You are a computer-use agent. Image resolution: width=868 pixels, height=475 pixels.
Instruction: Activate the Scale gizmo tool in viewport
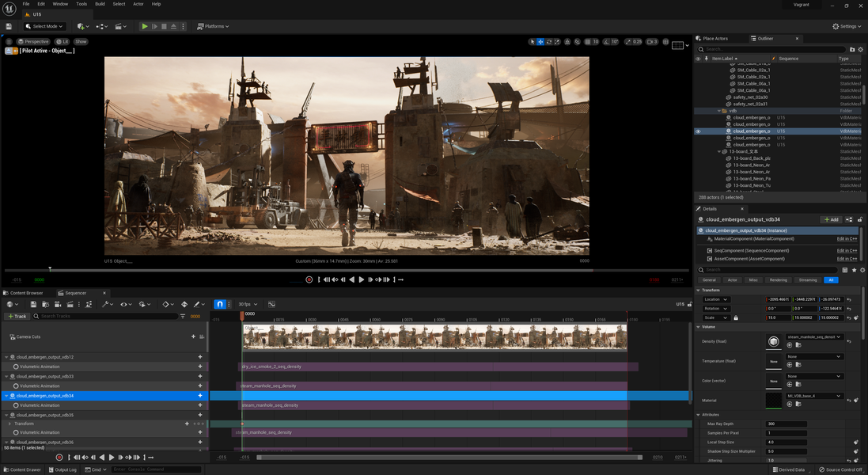coord(557,41)
